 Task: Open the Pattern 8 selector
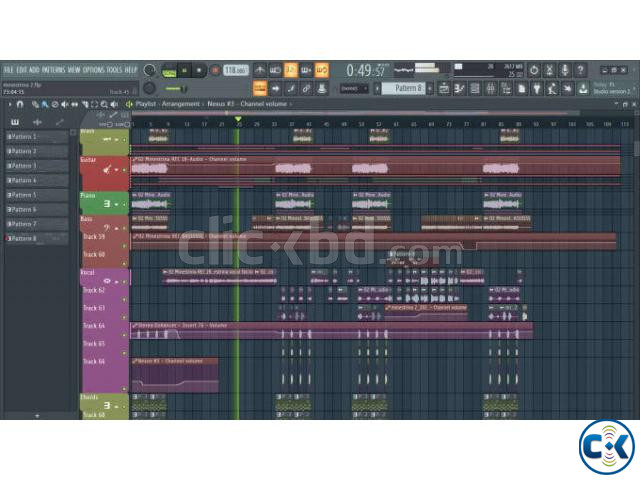coord(403,88)
